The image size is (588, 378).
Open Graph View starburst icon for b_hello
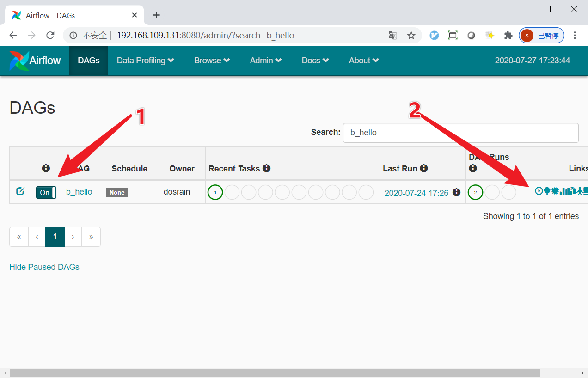[x=555, y=191]
